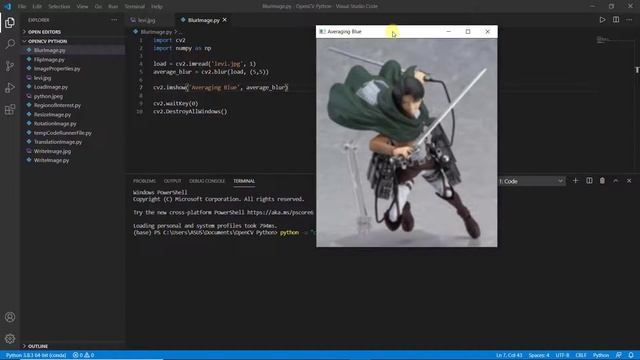Screen dimensions: 640x360
Task: Change end of line sequence CRLF
Action: [580, 355]
